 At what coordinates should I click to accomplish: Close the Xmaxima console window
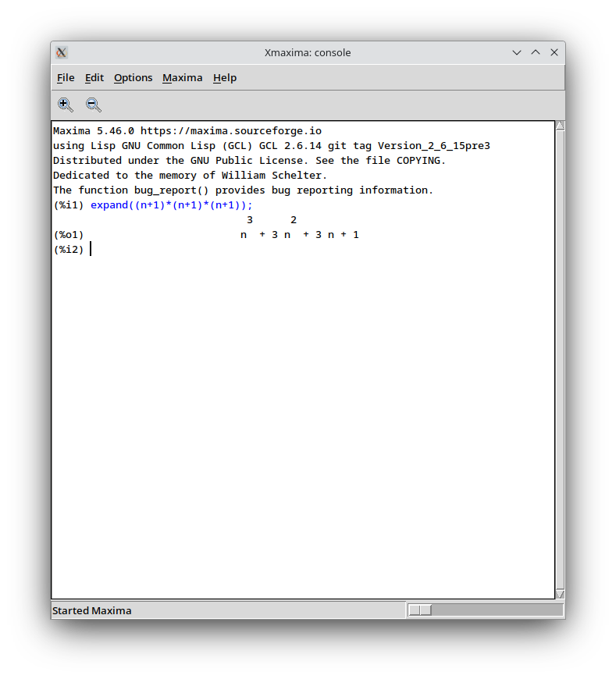click(x=554, y=52)
